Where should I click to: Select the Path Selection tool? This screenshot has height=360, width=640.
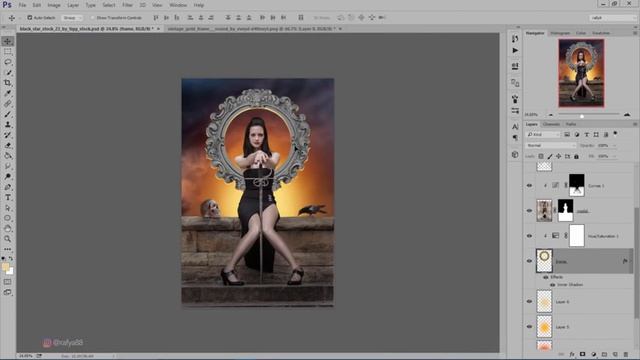tap(8, 208)
